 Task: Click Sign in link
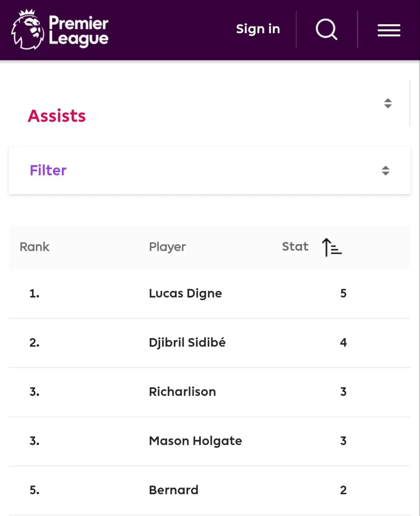(x=258, y=29)
